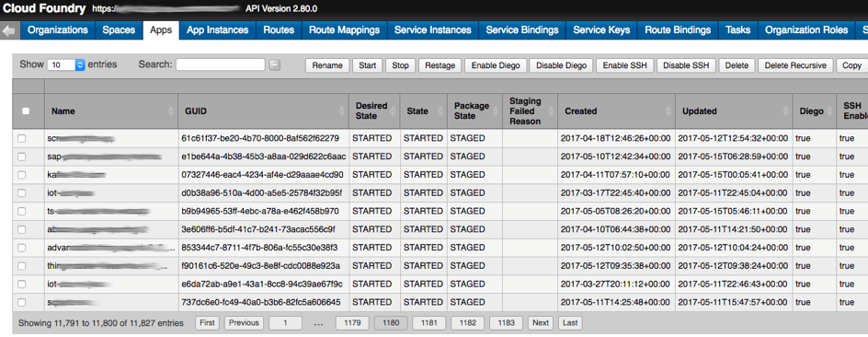Click the left tab-scroll arrow icon
The height and width of the screenshot is (337, 868).
click(x=9, y=30)
